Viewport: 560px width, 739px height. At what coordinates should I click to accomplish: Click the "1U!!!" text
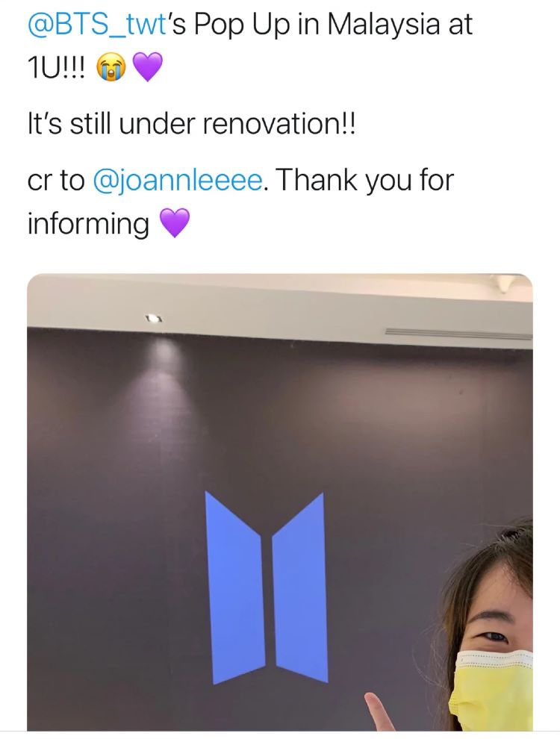pyautogui.click(x=57, y=69)
